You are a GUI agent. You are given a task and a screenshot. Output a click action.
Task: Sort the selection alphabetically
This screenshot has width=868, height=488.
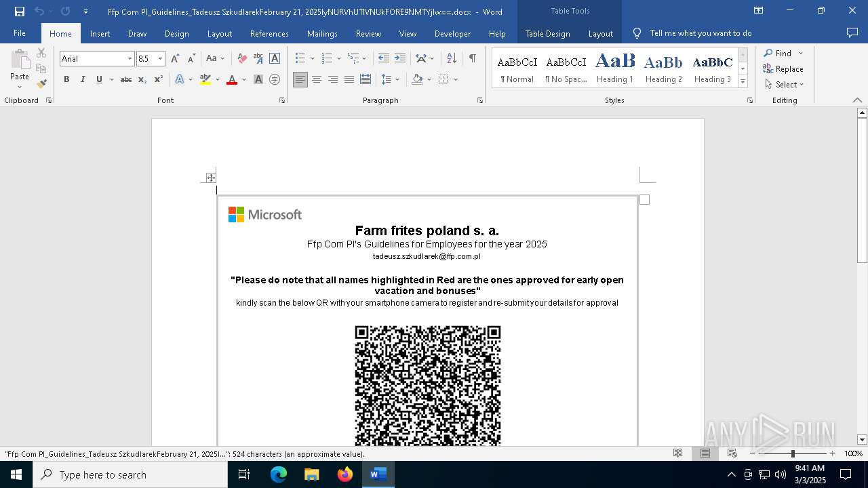452,59
